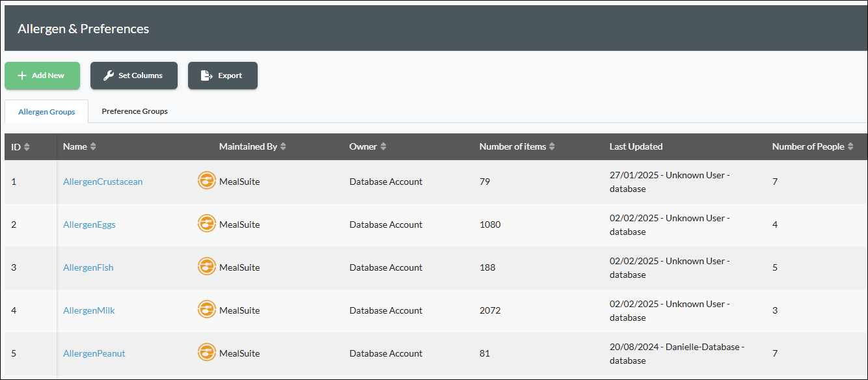Switch to the Preference Groups tab

click(x=135, y=111)
